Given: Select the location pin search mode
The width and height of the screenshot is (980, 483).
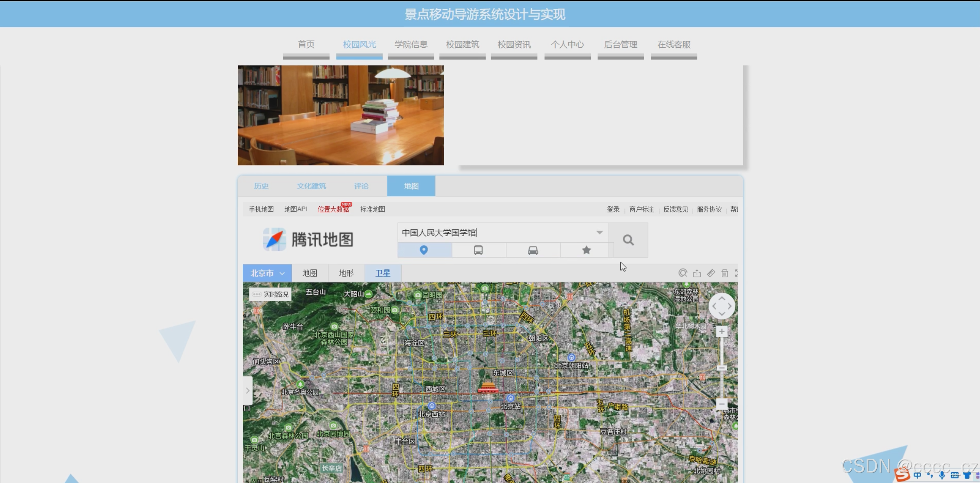Looking at the screenshot, I should (x=424, y=250).
